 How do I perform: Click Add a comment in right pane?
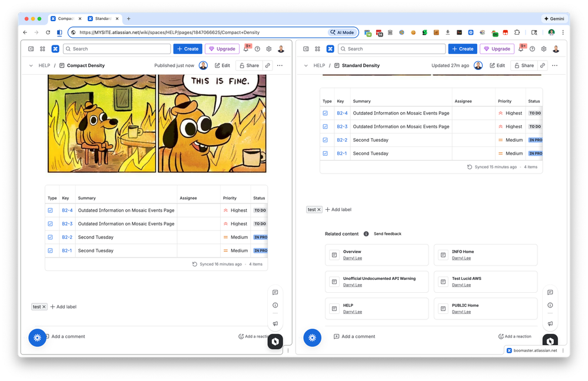click(354, 336)
